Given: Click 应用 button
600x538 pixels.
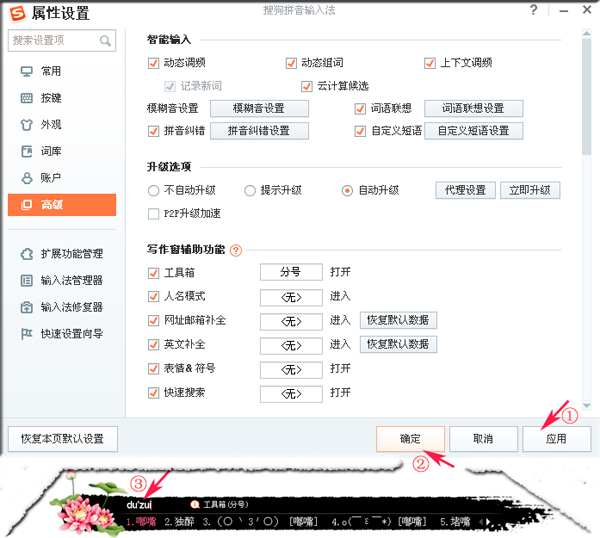Looking at the screenshot, I should [557, 439].
